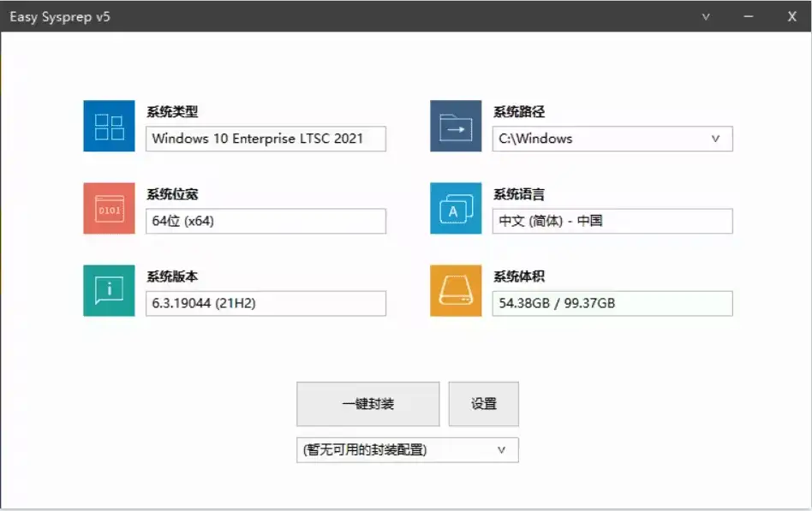Select the Windows 10 Enterprise LTSC 2021 field
The height and width of the screenshot is (511, 812).
[266, 139]
